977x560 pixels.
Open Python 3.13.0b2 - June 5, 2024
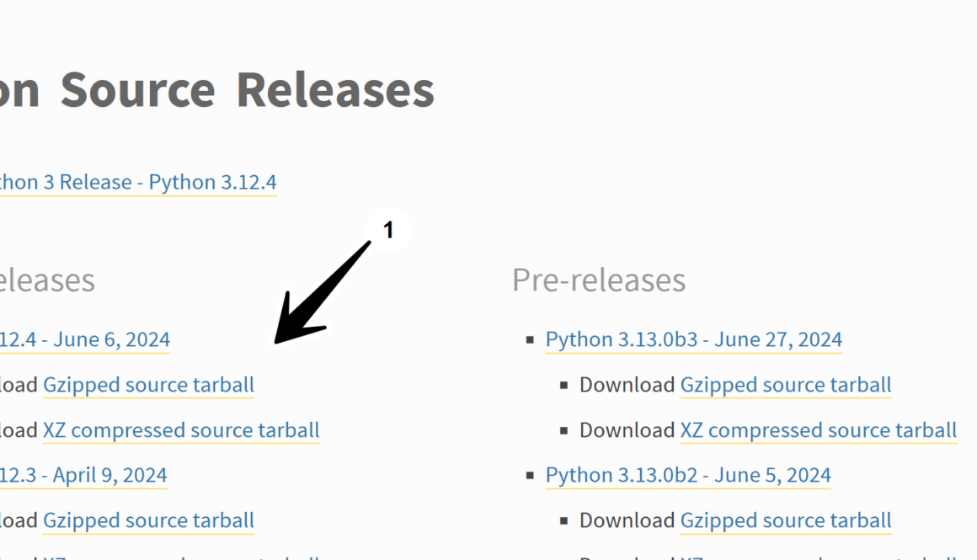tap(687, 475)
